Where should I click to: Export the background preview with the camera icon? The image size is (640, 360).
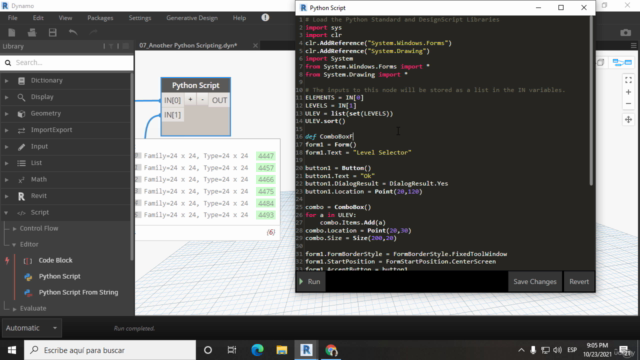pyautogui.click(x=626, y=33)
